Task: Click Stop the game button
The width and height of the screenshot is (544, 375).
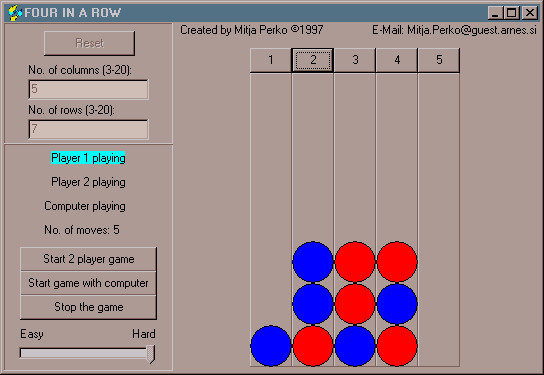Action: (x=88, y=307)
